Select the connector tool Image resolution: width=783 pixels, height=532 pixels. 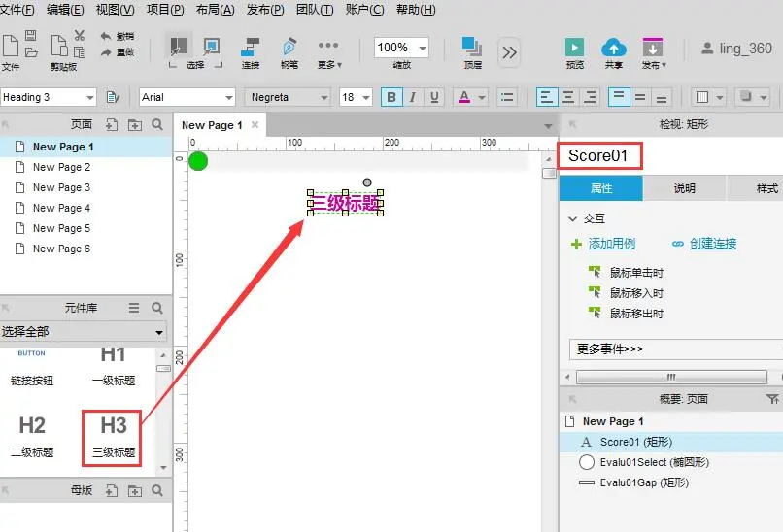click(251, 48)
